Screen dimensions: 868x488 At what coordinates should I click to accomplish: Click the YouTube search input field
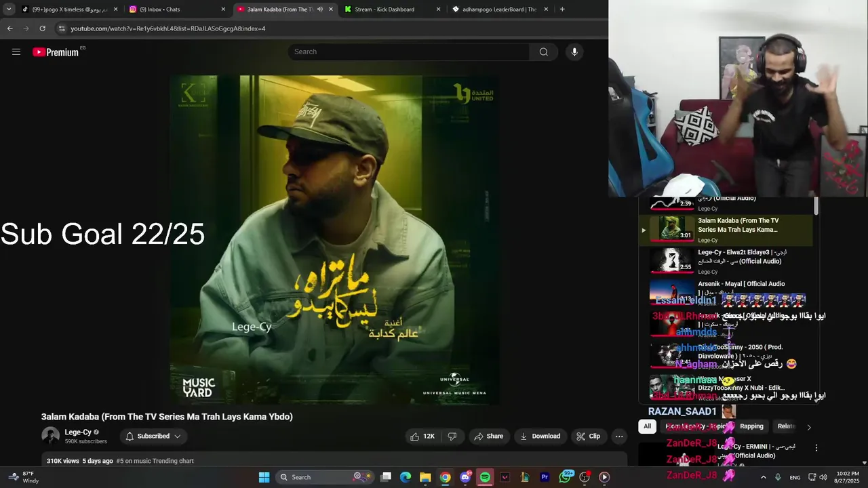[409, 52]
